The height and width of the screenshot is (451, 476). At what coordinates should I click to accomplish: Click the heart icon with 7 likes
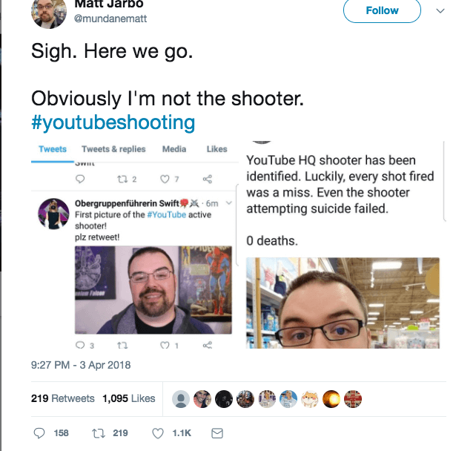(x=165, y=179)
